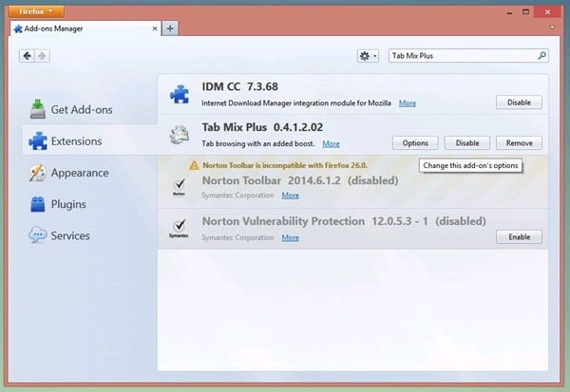Image resolution: width=570 pixels, height=392 pixels.
Task: Disable the IDM CC extension
Action: click(519, 103)
